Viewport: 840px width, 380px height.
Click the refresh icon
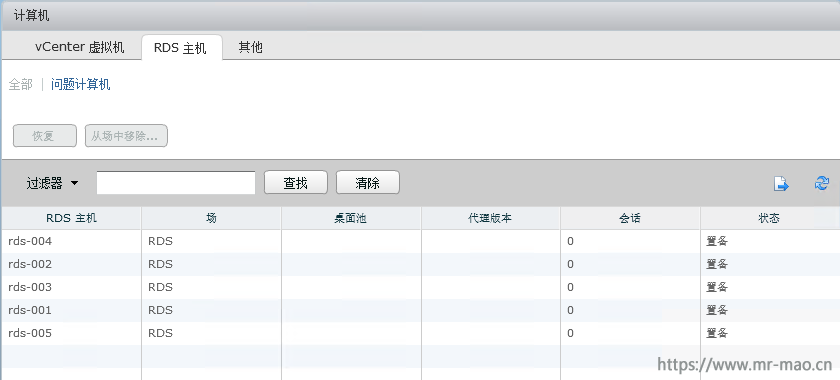pyautogui.click(x=821, y=183)
